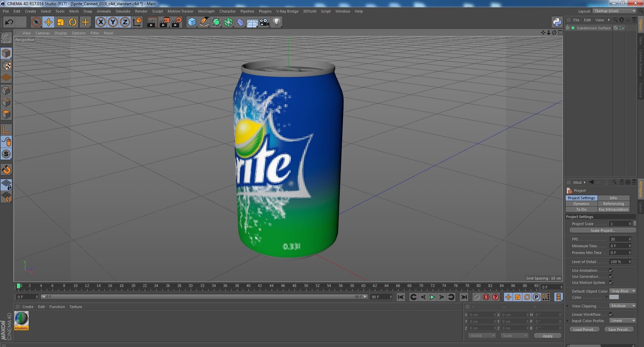Open the Array modeling objects icon

point(228,22)
